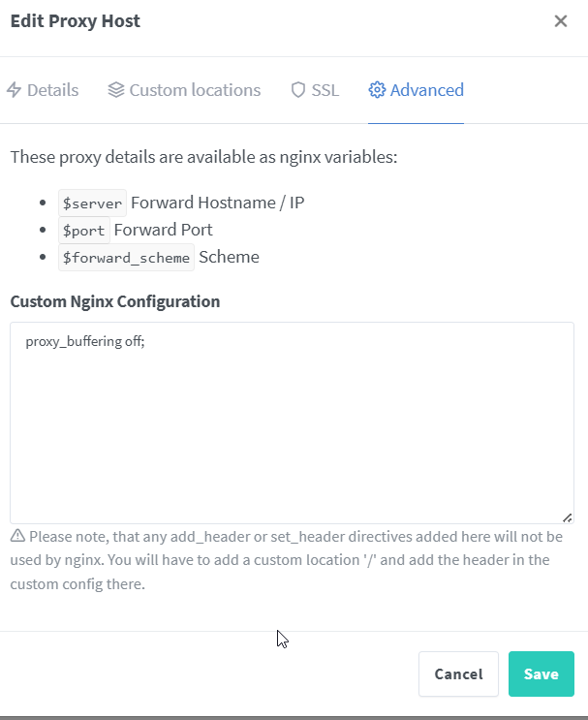Click the $forward_scheme variable code tag
The image size is (588, 720).
[126, 258]
